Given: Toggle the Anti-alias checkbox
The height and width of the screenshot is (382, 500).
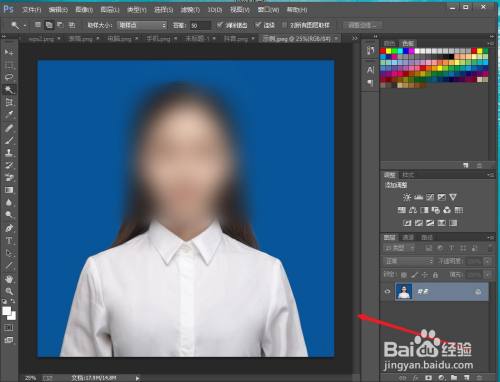Looking at the screenshot, I should 220,25.
